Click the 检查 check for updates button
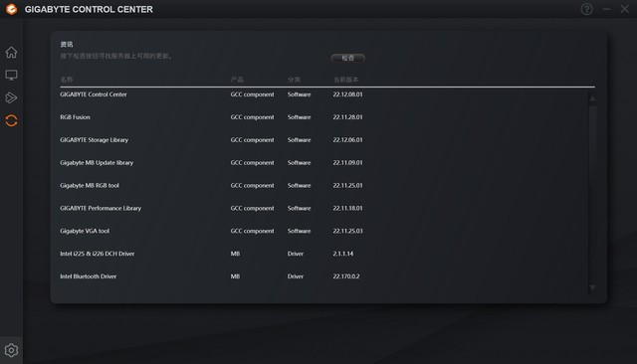This screenshot has height=364, width=637. click(x=347, y=58)
